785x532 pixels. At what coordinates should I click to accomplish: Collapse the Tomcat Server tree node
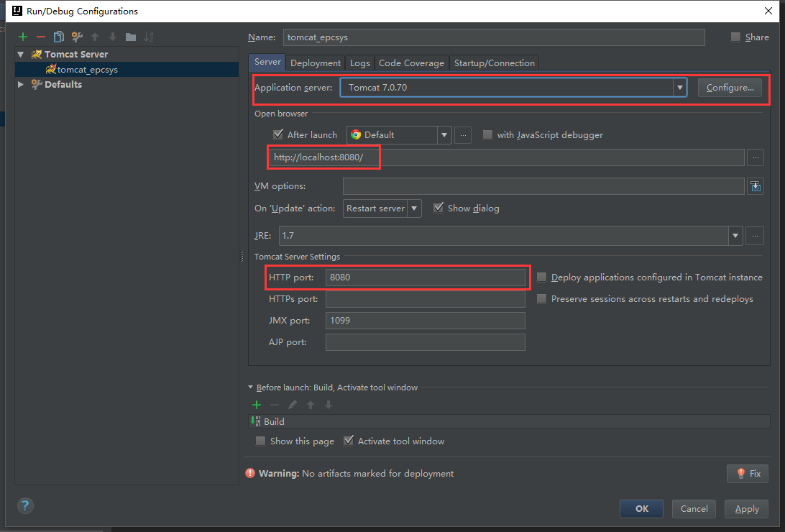(21, 55)
